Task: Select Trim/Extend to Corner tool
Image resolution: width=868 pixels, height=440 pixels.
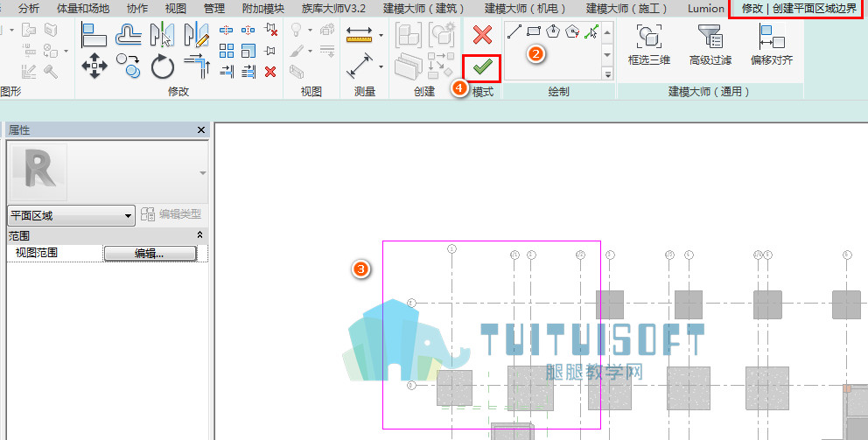Action: click(x=197, y=66)
